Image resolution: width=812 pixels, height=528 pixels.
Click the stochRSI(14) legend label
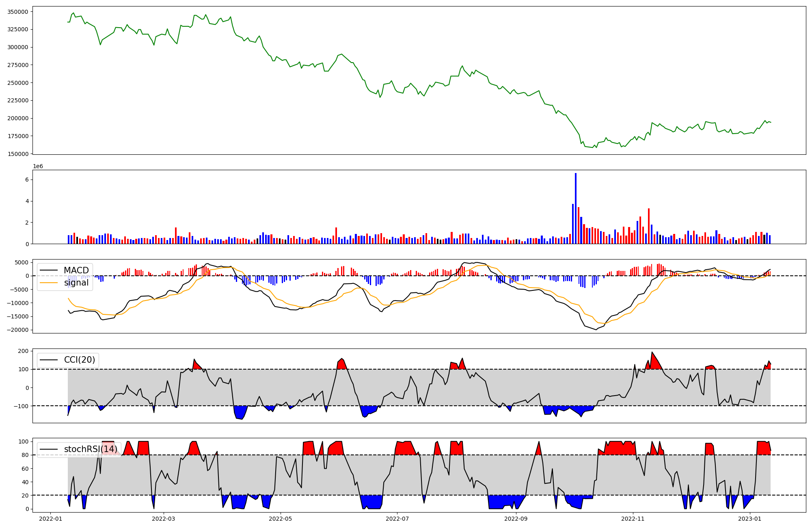90,449
